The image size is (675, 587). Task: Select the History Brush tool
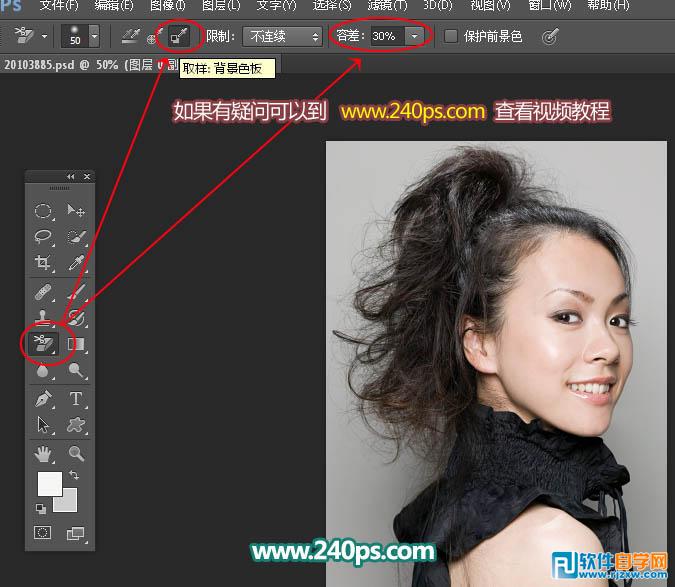click(76, 318)
